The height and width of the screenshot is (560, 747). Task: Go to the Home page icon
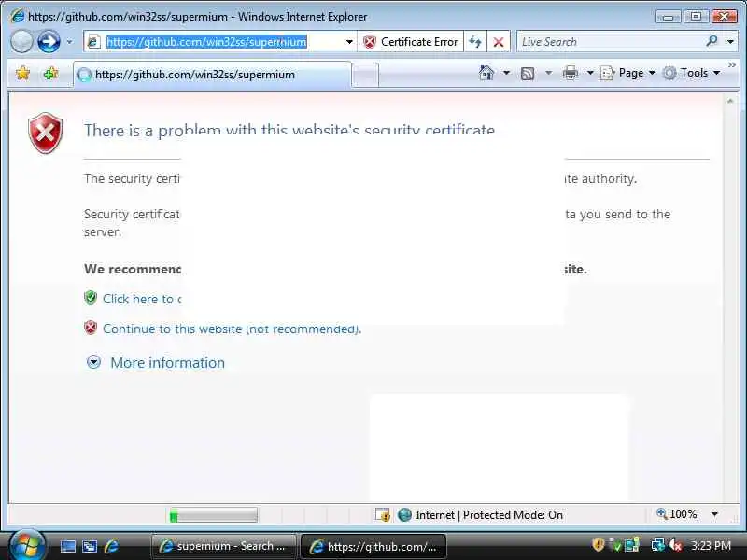pyautogui.click(x=486, y=73)
